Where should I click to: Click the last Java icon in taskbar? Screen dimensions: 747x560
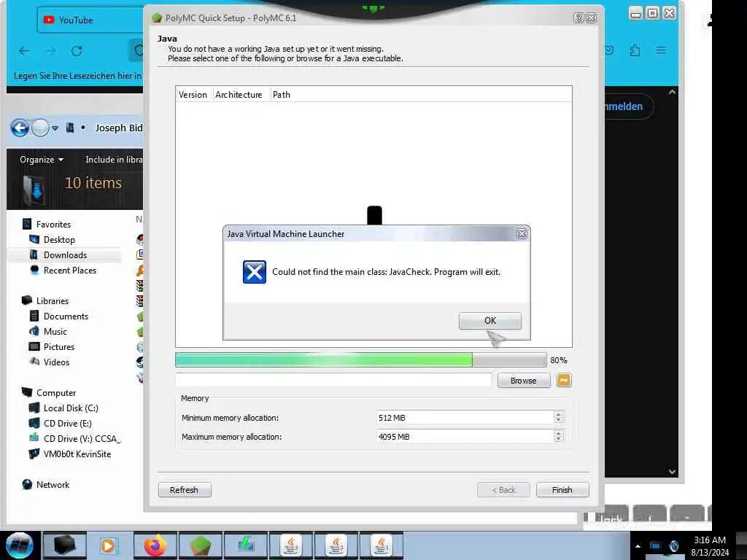[381, 545]
